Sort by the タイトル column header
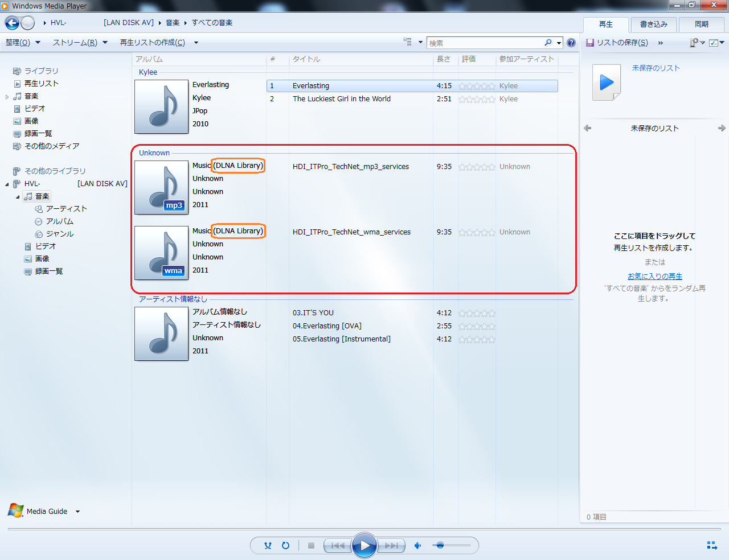This screenshot has height=560, width=729. pyautogui.click(x=361, y=59)
